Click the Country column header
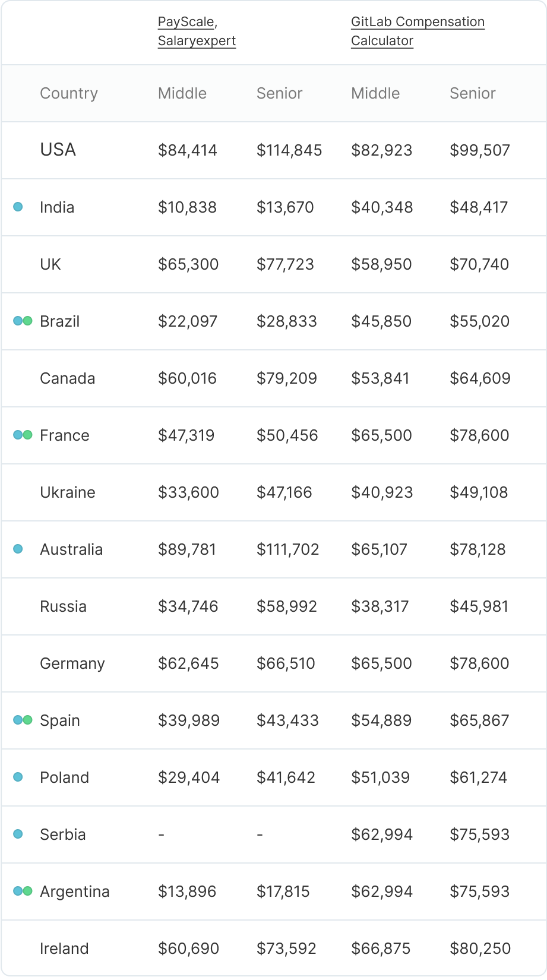The image size is (547, 980). (x=69, y=93)
